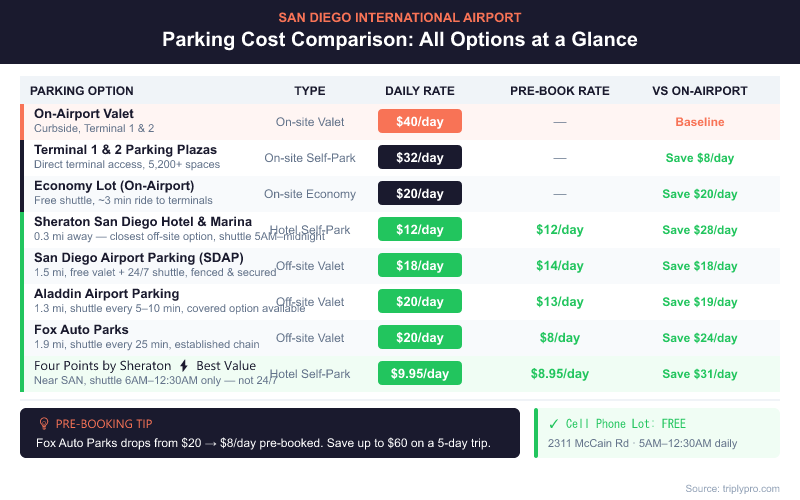The image size is (800, 500).
Task: Click the orange $40/day rate badge
Action: click(x=419, y=121)
